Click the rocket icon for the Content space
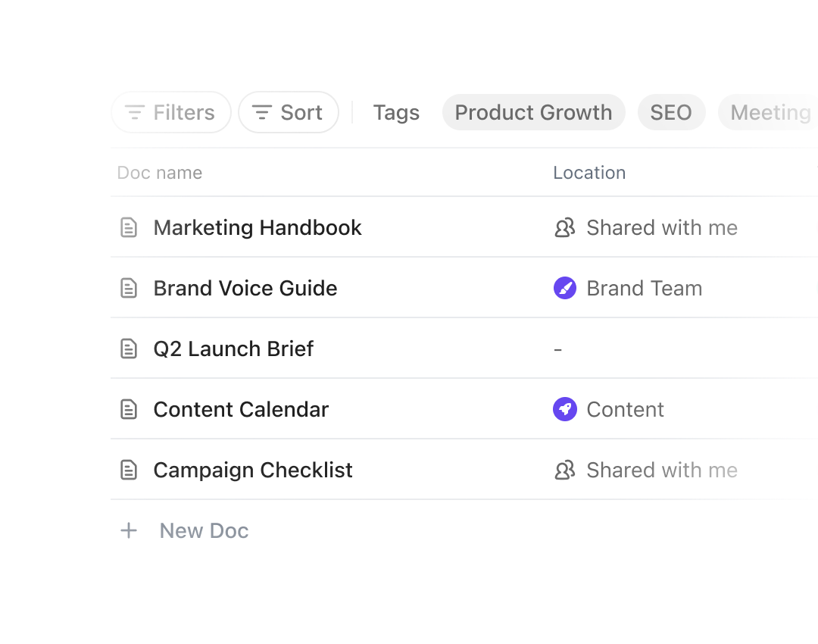The width and height of the screenshot is (818, 644). pyautogui.click(x=565, y=409)
